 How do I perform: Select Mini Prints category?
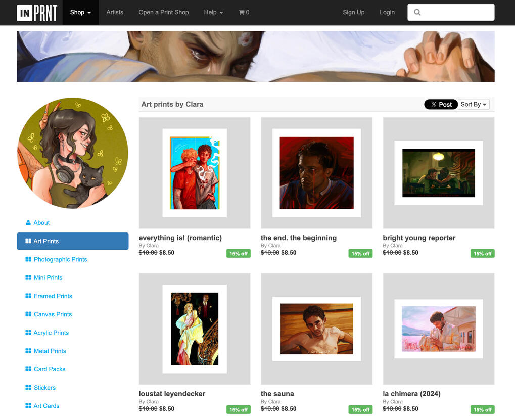point(73,278)
